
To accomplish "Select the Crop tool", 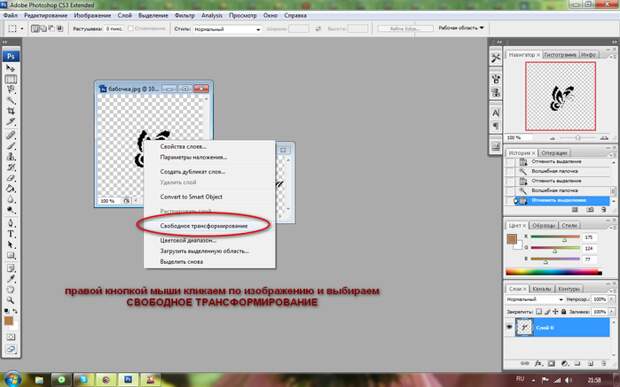I will point(11,111).
